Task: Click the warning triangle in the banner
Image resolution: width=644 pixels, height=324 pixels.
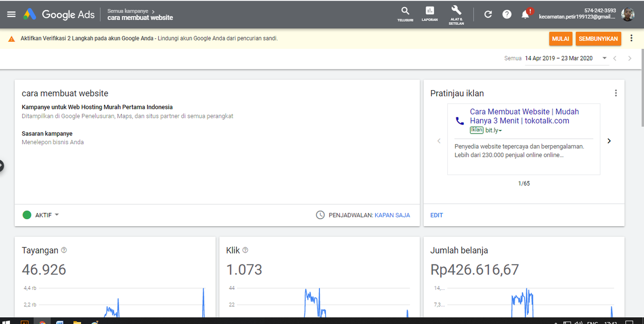Action: click(12, 38)
